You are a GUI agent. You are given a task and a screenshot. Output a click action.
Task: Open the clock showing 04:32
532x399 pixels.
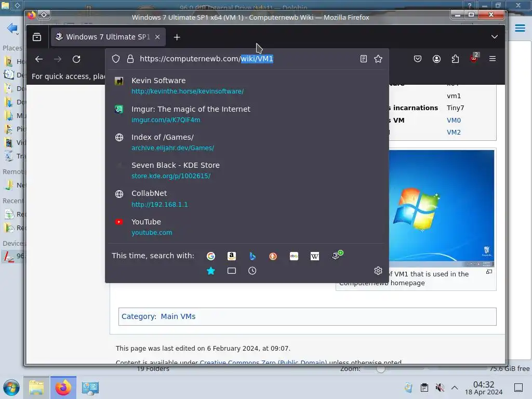(x=484, y=388)
